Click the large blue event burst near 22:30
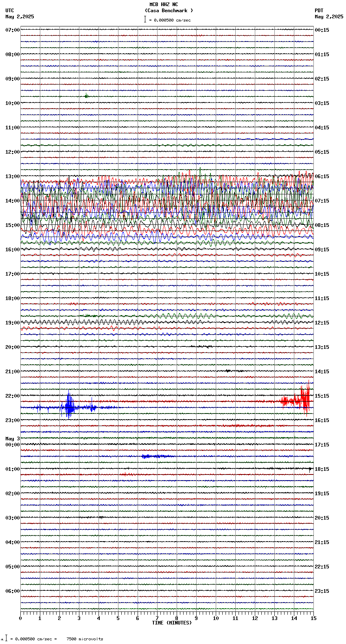This screenshot has height=644, width=346. [69, 405]
